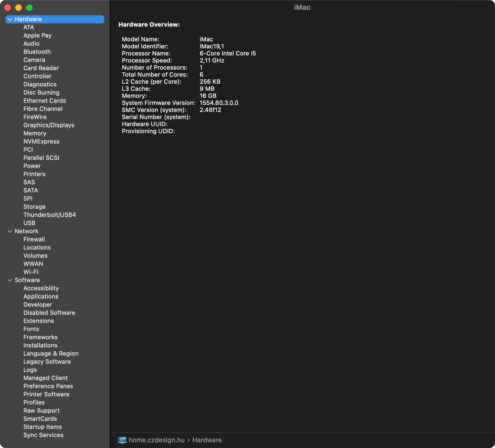Screen dimensions: 495x448
Task: Select Printer Software entry
Action: click(x=46, y=394)
